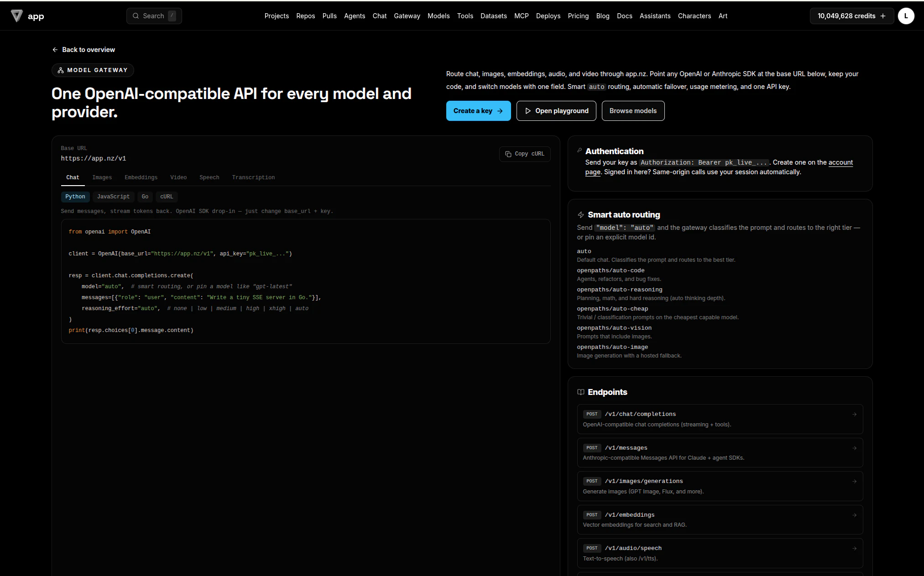
Task: Click the openpaths/auto-vision model id
Action: 614,328
